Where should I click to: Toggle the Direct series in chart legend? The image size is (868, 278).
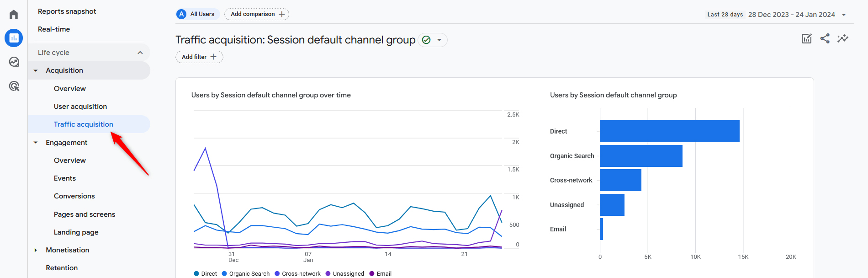click(x=206, y=273)
